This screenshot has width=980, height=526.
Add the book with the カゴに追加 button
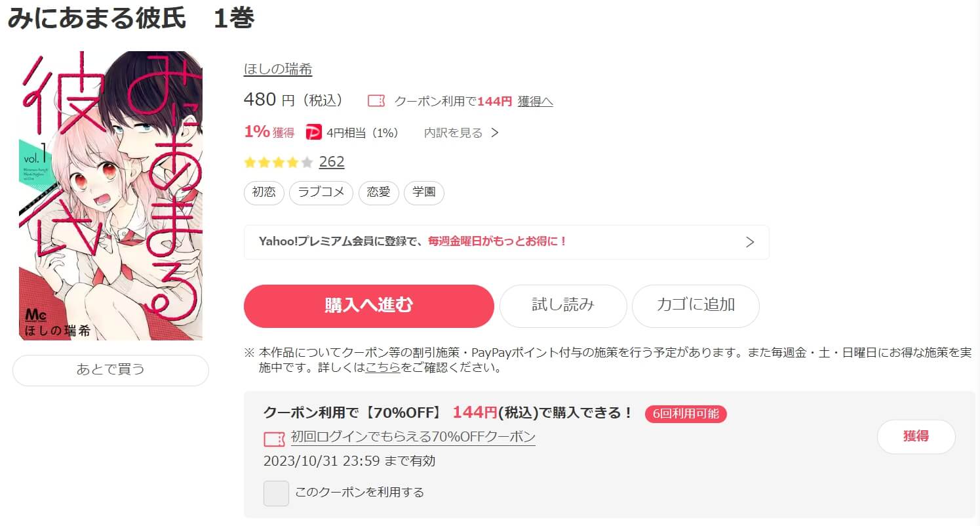(x=696, y=306)
